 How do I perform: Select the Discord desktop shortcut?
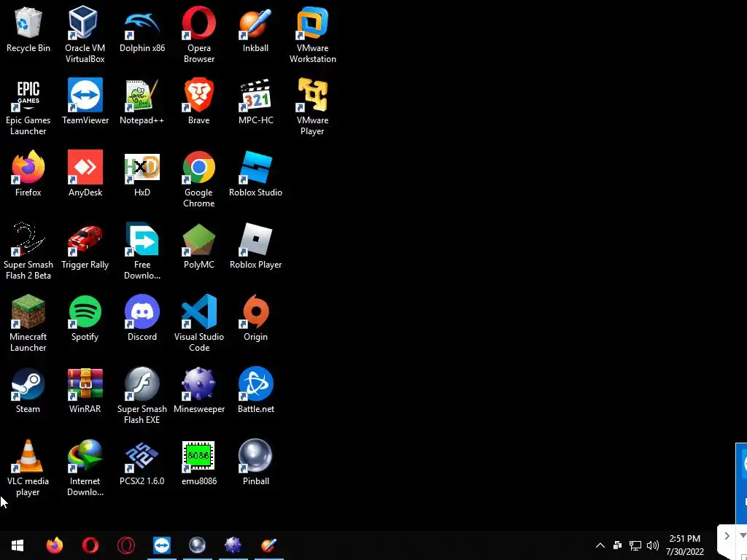click(142, 319)
